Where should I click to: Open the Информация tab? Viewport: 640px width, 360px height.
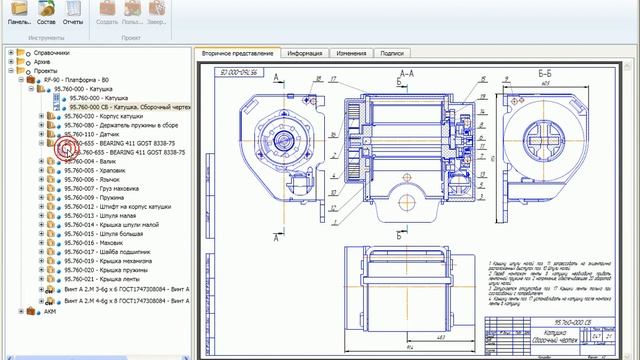point(304,53)
